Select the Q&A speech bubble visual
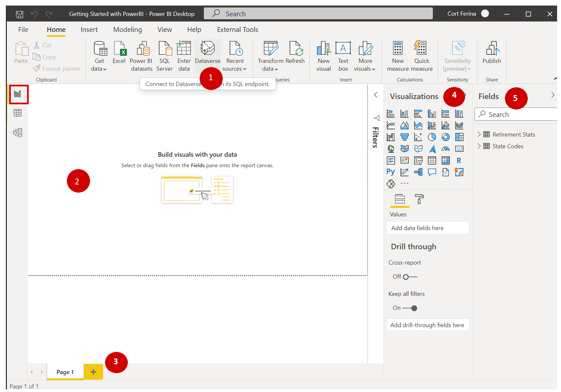561x392 pixels. (432, 172)
